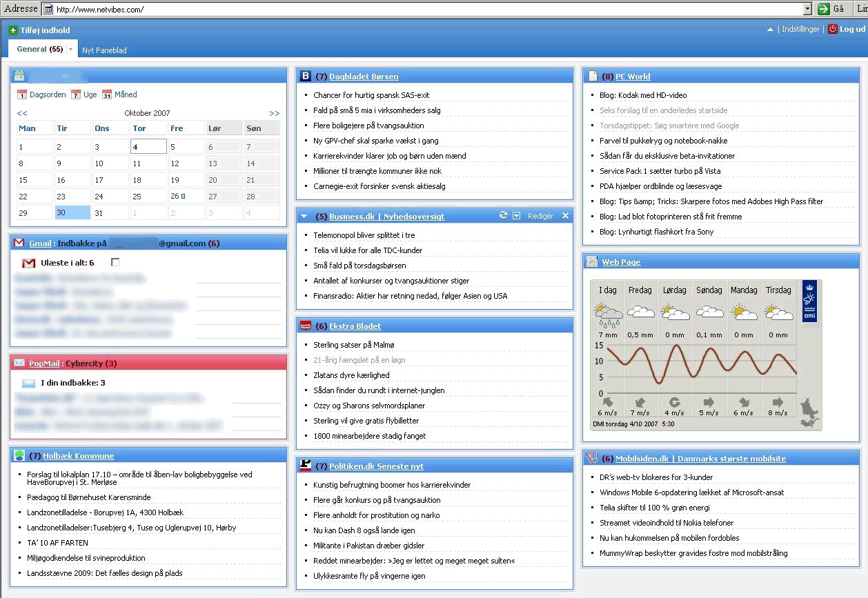The width and height of the screenshot is (868, 598).
Task: Click the PopMail envelope header icon
Action: 19,363
